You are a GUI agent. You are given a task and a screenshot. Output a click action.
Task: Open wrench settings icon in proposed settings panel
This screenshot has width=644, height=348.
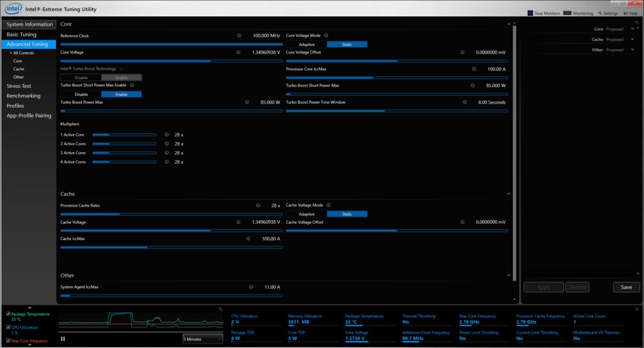[x=637, y=23]
